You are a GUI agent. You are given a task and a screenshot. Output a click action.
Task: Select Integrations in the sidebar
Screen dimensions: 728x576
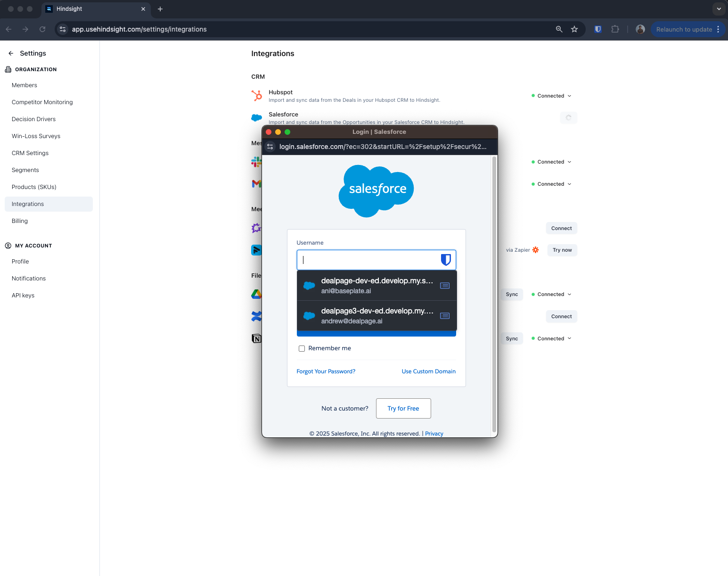pos(49,204)
